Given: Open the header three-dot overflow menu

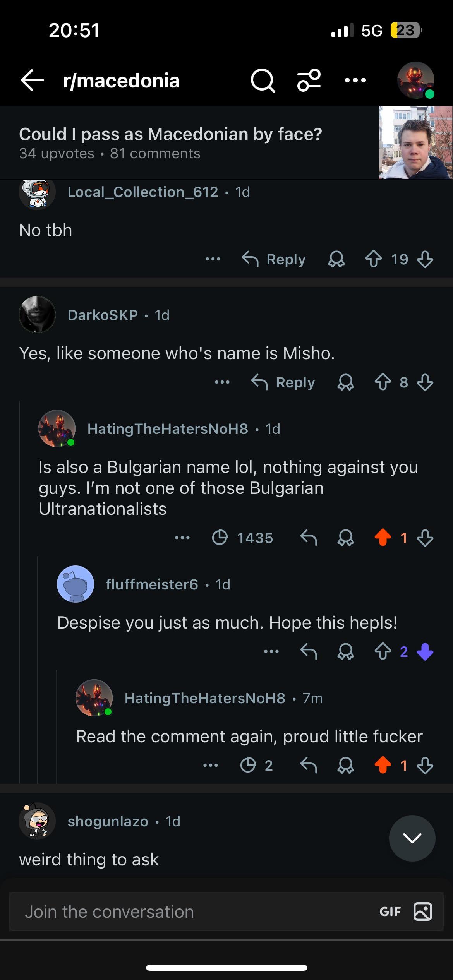Looking at the screenshot, I should pos(355,81).
